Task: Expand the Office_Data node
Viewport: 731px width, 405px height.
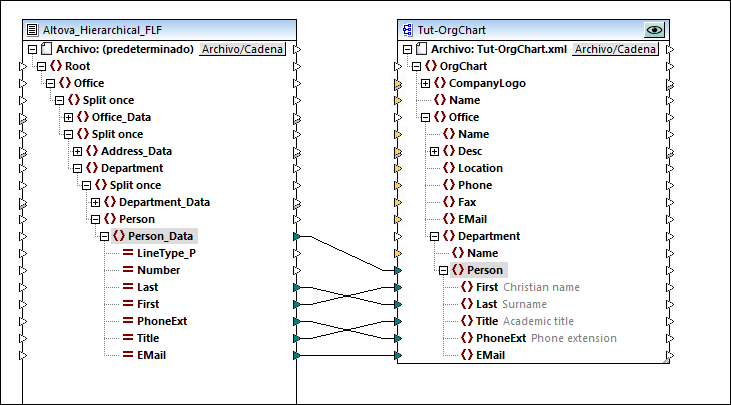Action: pos(68,117)
